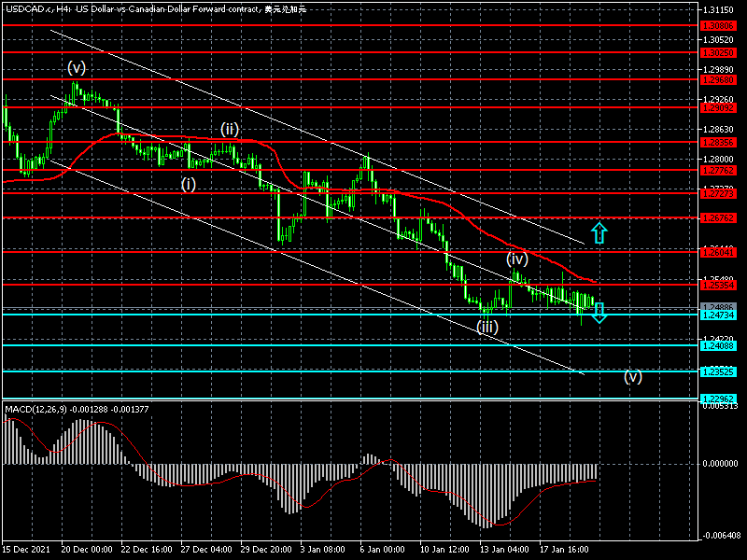Select the MACD(12,26,9) indicator label
This screenshot has height=560, width=747.
coord(77,409)
